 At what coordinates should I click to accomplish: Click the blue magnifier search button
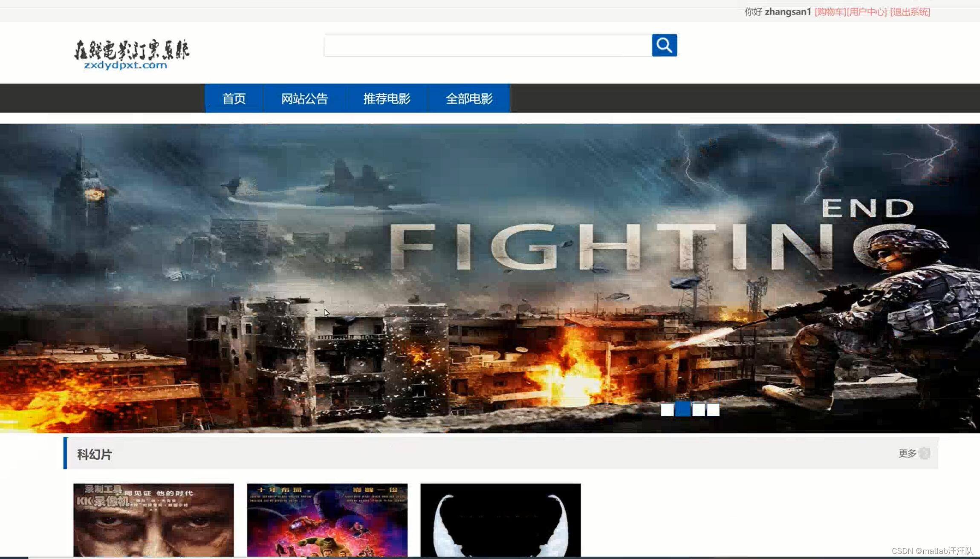tap(664, 45)
